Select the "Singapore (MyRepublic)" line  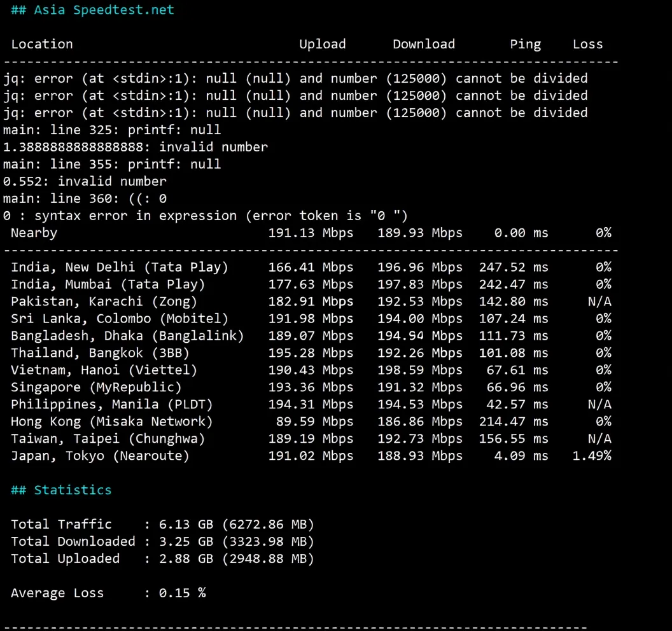pyautogui.click(x=96, y=387)
